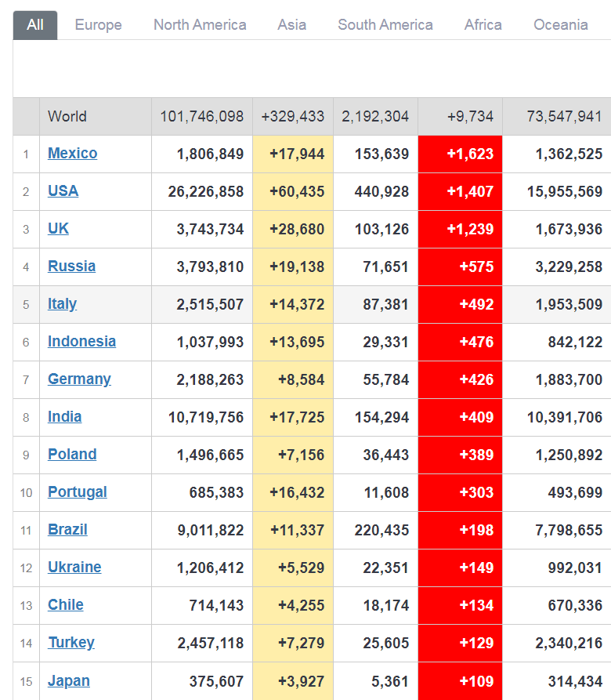Open the Mexico country link

pos(72,154)
